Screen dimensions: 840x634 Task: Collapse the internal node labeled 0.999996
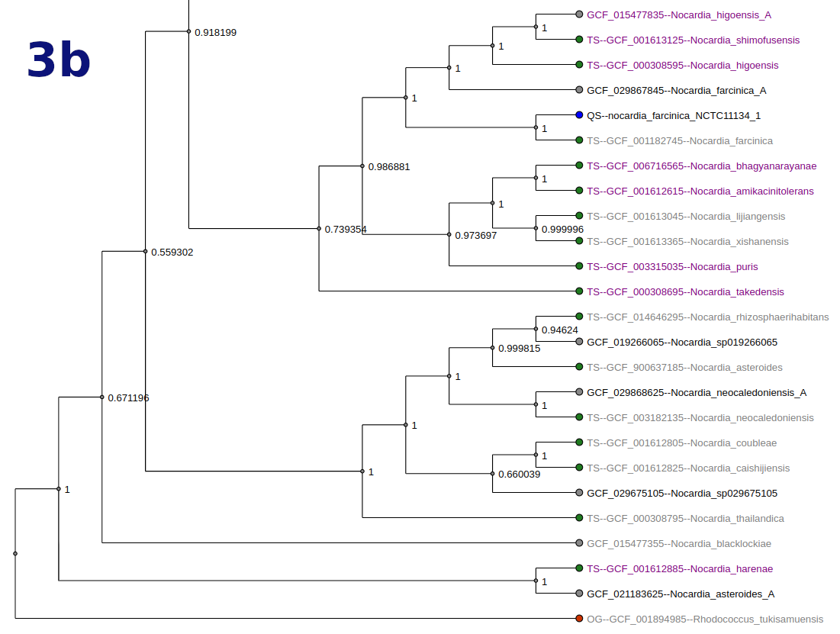(536, 228)
